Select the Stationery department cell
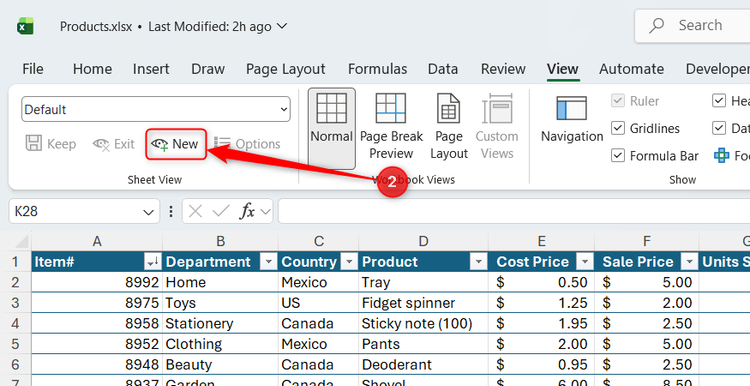 [x=221, y=323]
